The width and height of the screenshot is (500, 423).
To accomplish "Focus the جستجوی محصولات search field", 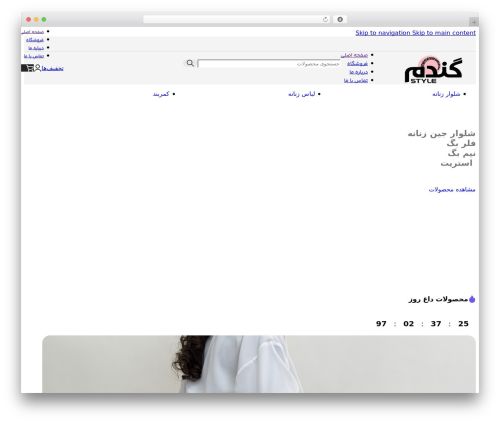I will click(269, 63).
